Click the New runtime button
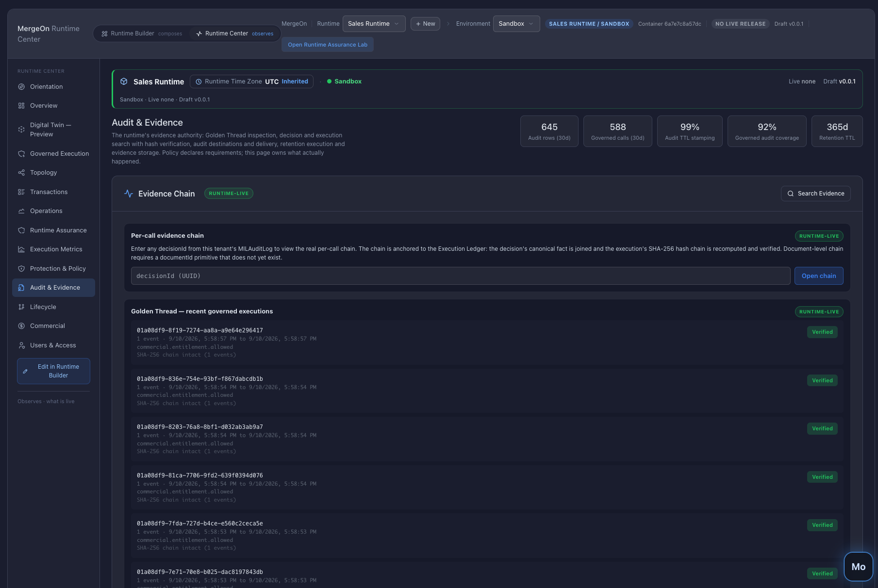Image resolution: width=878 pixels, height=588 pixels. (x=425, y=24)
